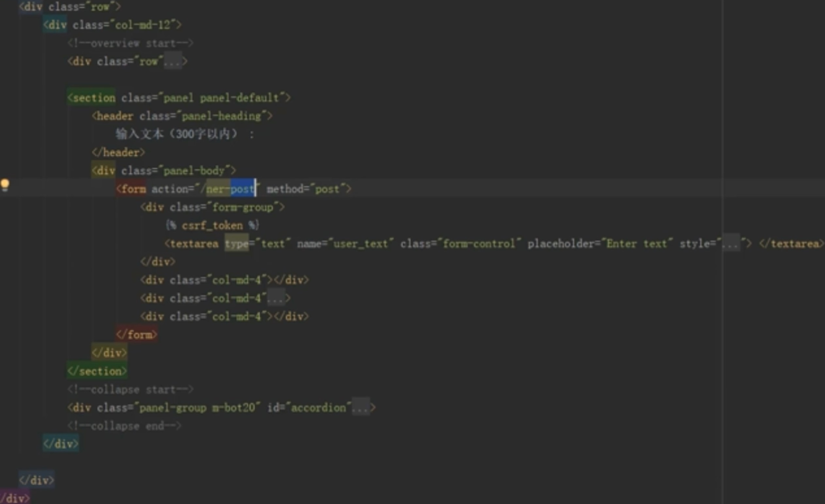Screen dimensions: 825x504
Task: Click the closing </section> tag
Action: click(97, 371)
